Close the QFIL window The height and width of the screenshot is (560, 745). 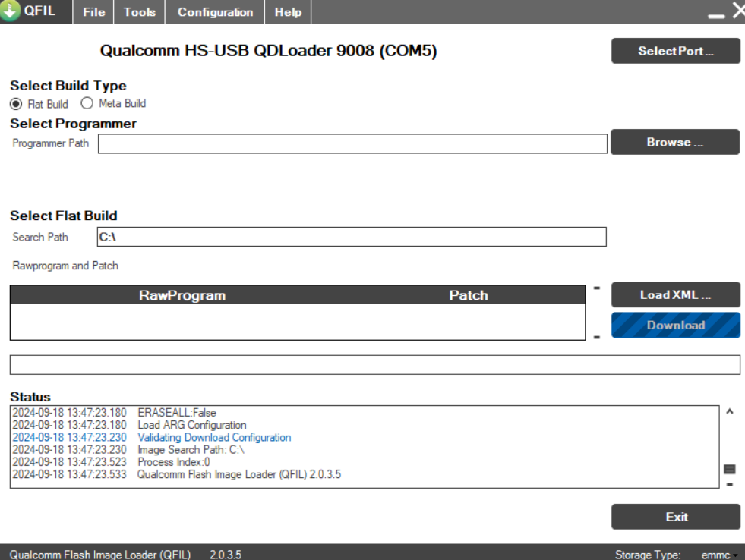[738, 10]
